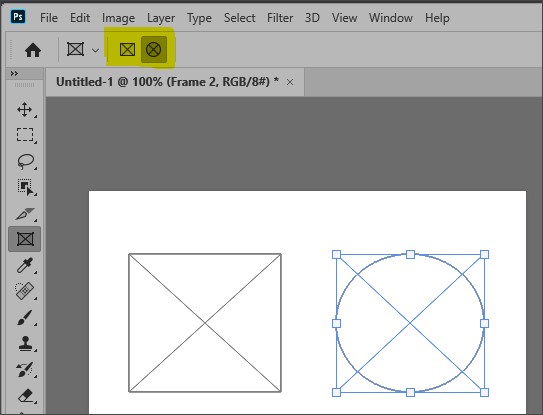The image size is (543, 415).
Task: Select the Eraser tool
Action: (25, 395)
